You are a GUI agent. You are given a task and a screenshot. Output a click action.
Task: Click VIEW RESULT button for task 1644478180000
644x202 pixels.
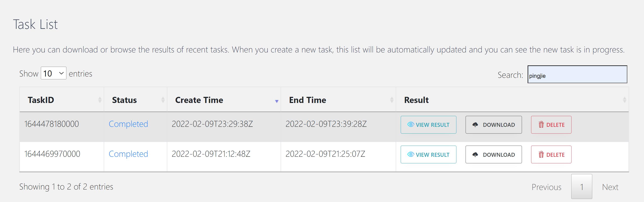tap(428, 125)
